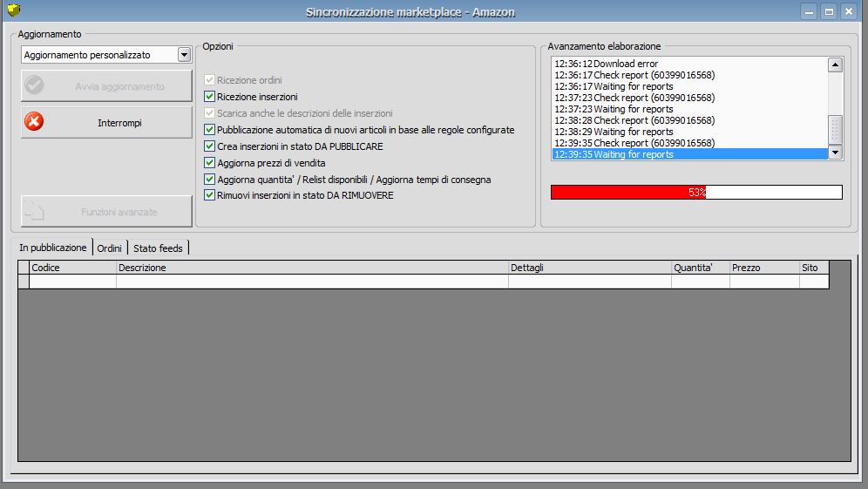Switch to the In pubblicazione tab
Image resolution: width=868 pixels, height=489 pixels.
click(53, 248)
